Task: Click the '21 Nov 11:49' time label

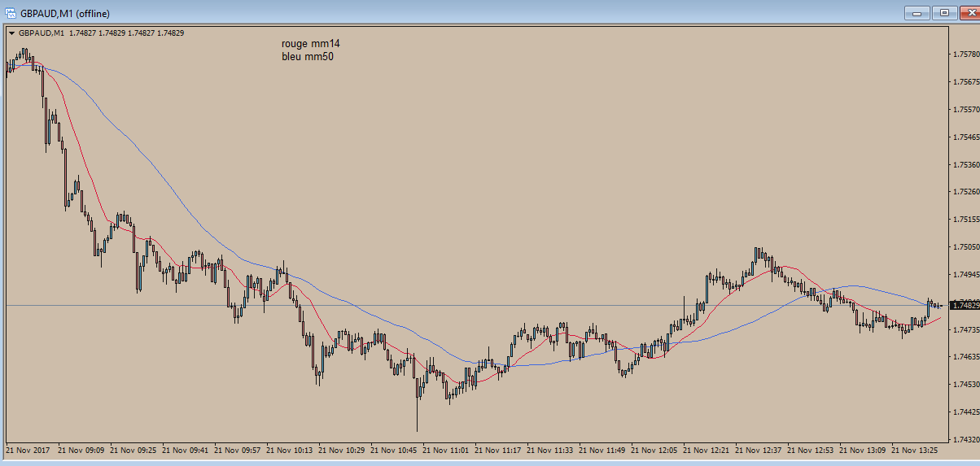Action: pos(603,450)
